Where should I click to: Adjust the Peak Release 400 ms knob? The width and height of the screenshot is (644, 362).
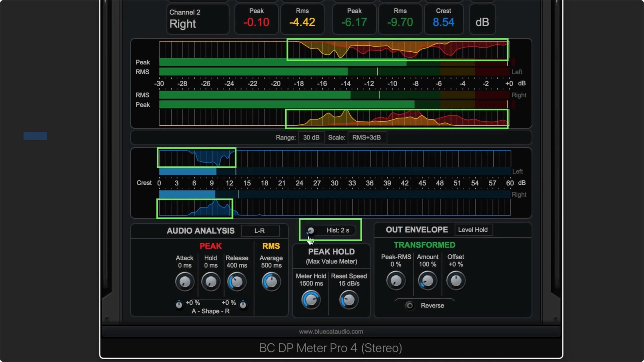(x=236, y=282)
